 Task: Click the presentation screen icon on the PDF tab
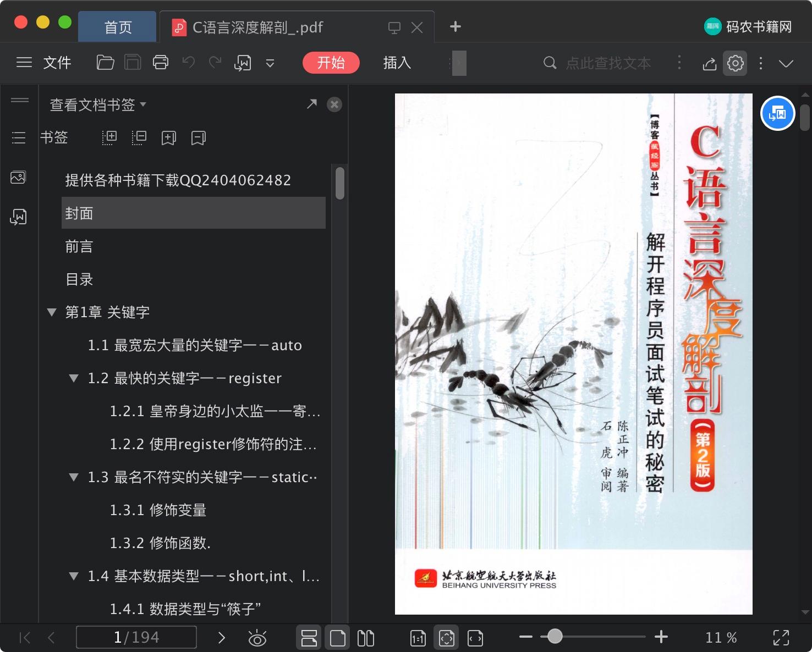[394, 27]
